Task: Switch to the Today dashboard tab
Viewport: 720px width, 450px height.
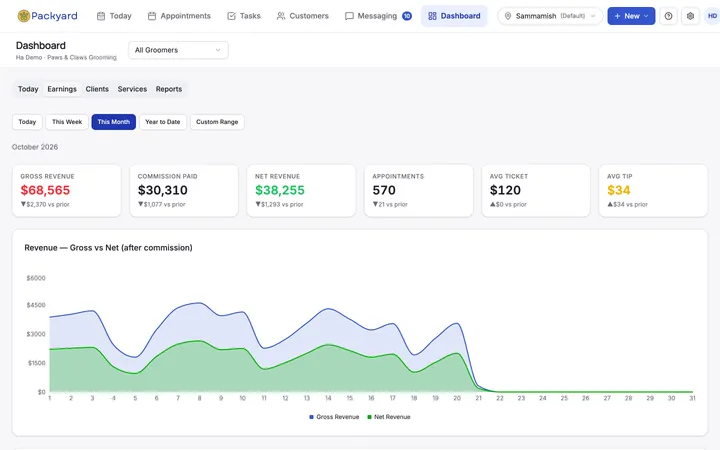Action: [28, 89]
